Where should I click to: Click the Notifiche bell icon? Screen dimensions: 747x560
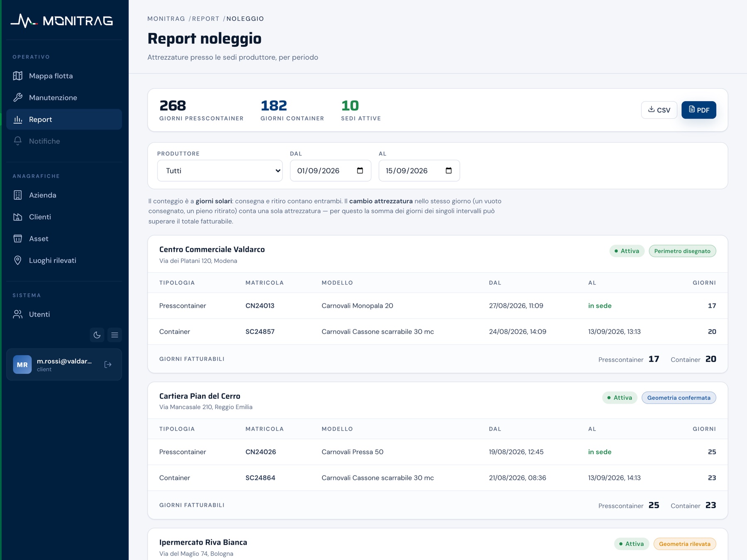point(18,141)
